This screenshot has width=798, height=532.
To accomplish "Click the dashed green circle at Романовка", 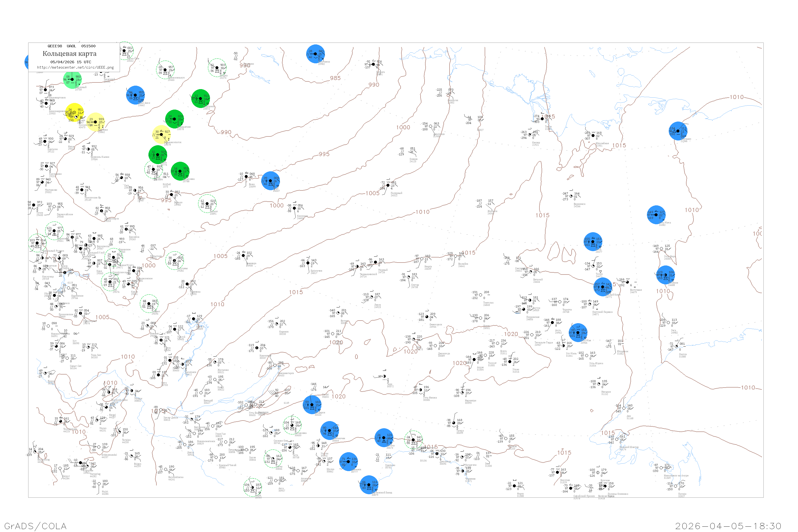I will (292, 425).
